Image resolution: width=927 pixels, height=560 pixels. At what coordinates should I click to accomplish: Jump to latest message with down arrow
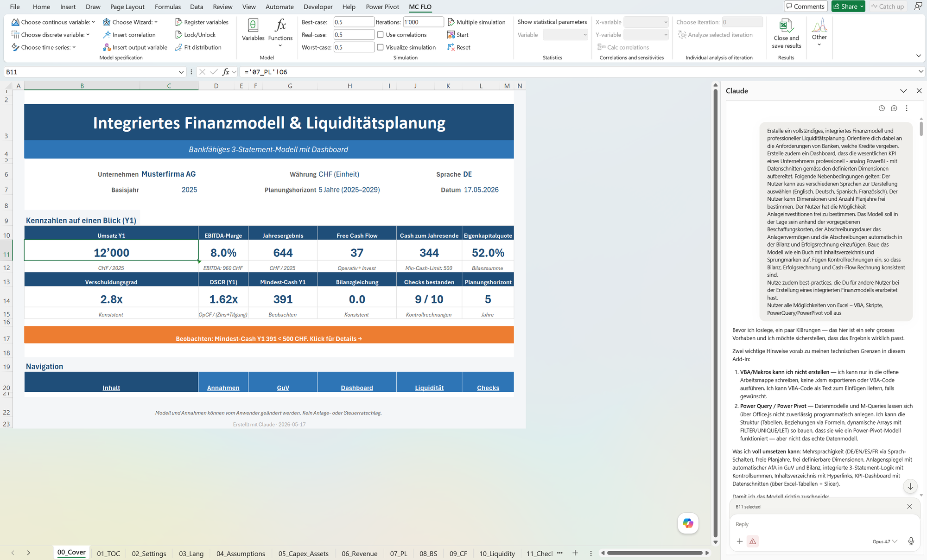(910, 486)
